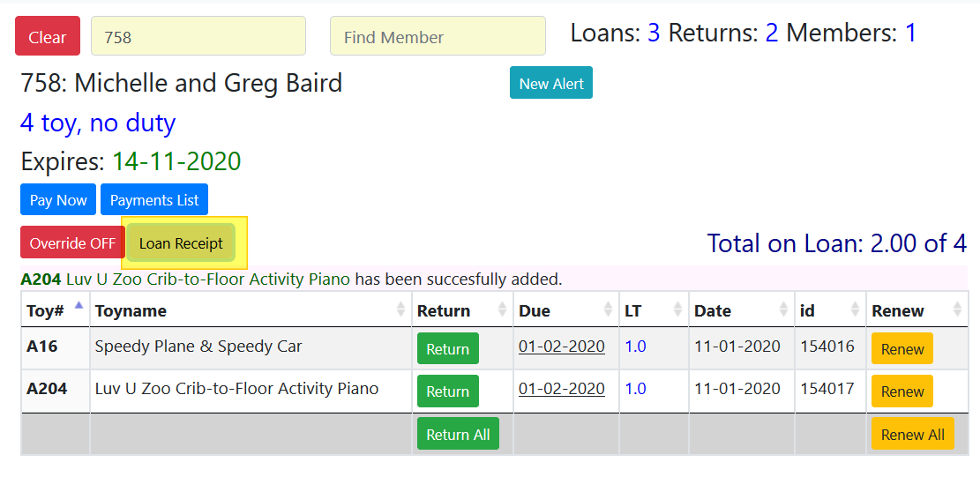
Task: Click the Clear button
Action: 48,37
